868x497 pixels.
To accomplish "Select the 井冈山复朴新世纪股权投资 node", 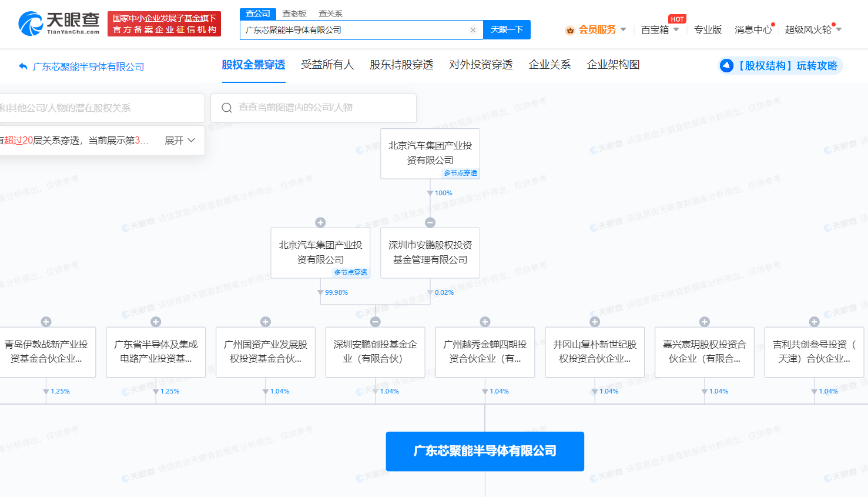I will pos(595,352).
